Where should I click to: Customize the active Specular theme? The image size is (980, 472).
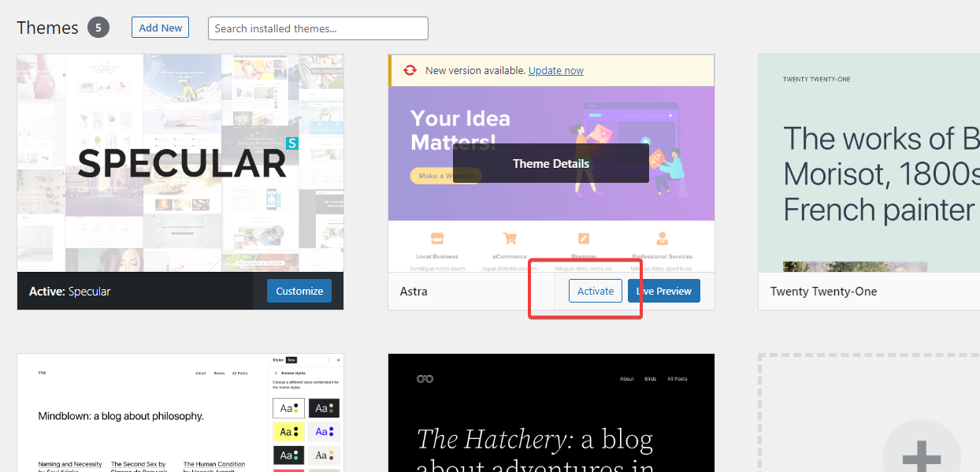pyautogui.click(x=299, y=291)
